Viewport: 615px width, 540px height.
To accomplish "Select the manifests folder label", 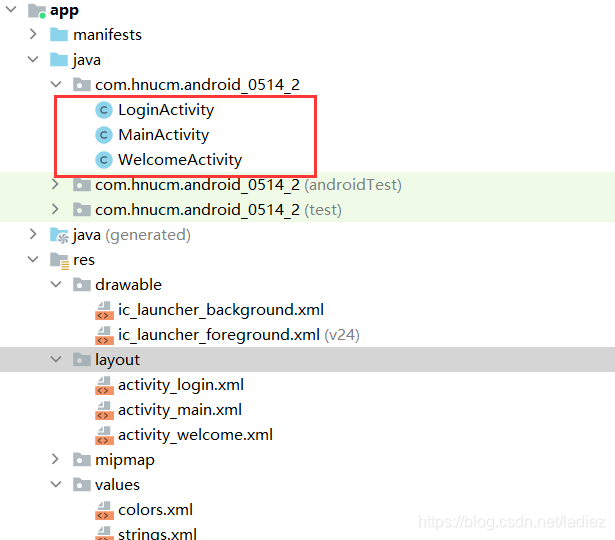I will (107, 35).
